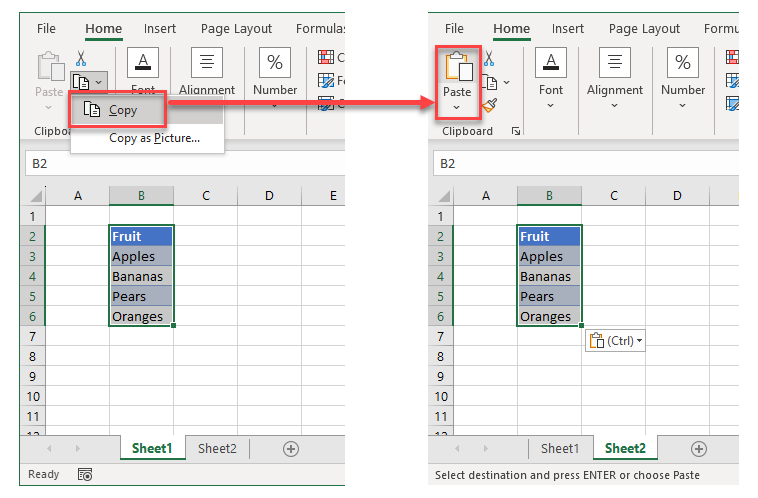758x498 pixels.
Task: Open Clipboard dialog launcher in right window
Action: coord(516,131)
